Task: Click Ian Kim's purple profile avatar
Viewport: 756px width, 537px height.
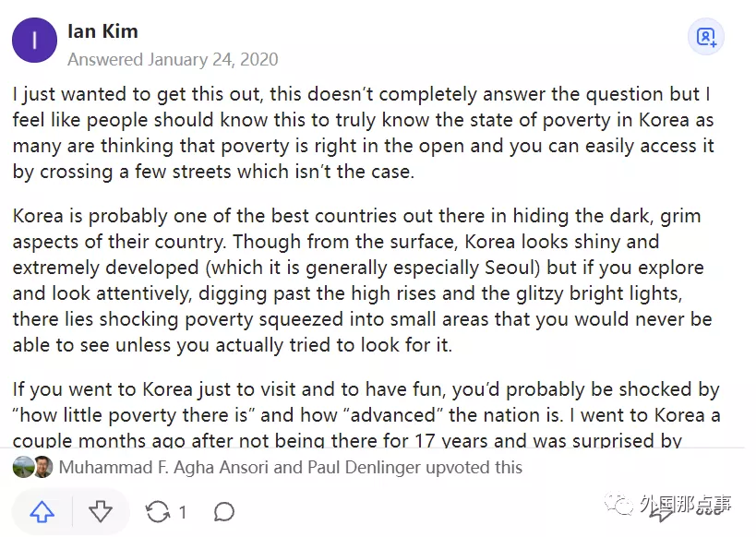Action: point(34,40)
